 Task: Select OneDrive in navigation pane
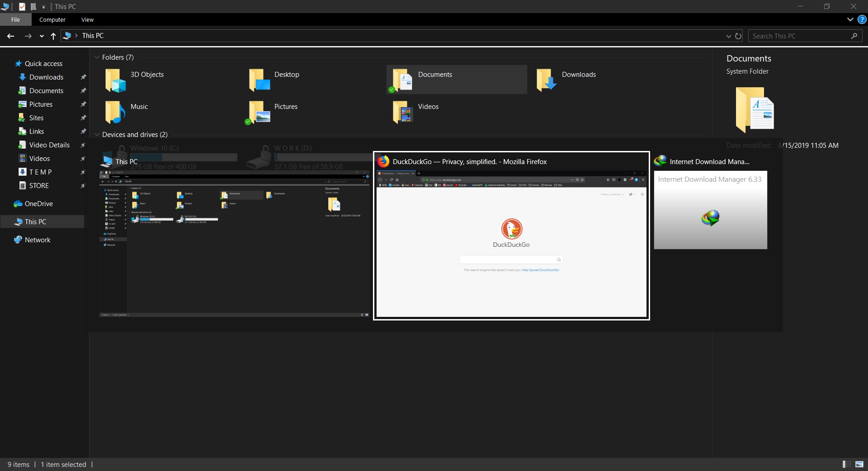coord(38,204)
